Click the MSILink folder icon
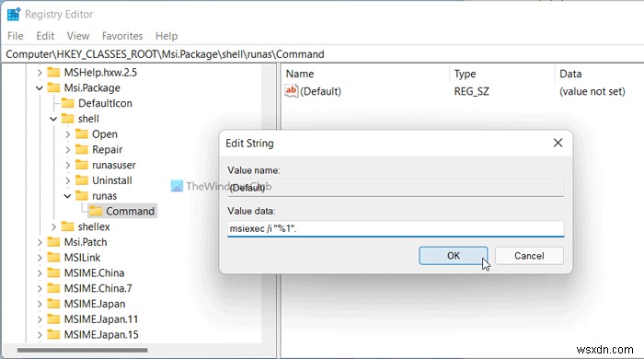 tap(53, 257)
